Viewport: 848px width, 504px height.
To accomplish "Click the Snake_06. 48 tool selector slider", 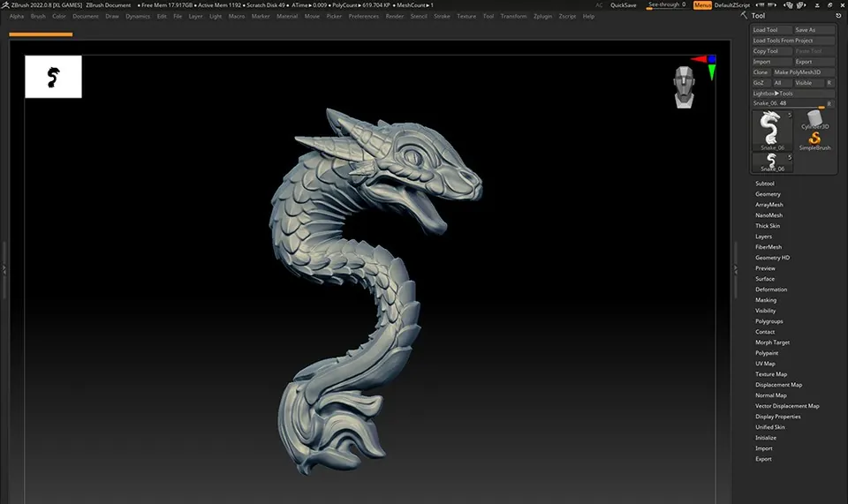I will [787, 103].
